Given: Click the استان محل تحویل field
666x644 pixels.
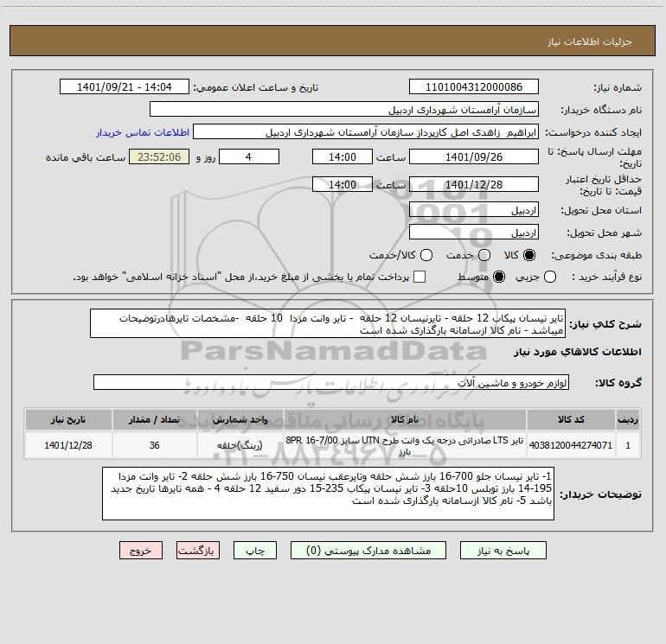Looking at the screenshot, I should 474,210.
